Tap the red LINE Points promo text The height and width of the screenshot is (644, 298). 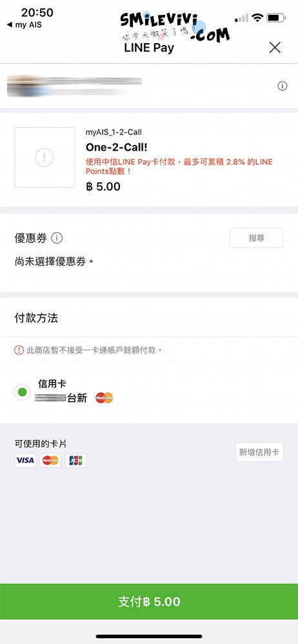(179, 166)
